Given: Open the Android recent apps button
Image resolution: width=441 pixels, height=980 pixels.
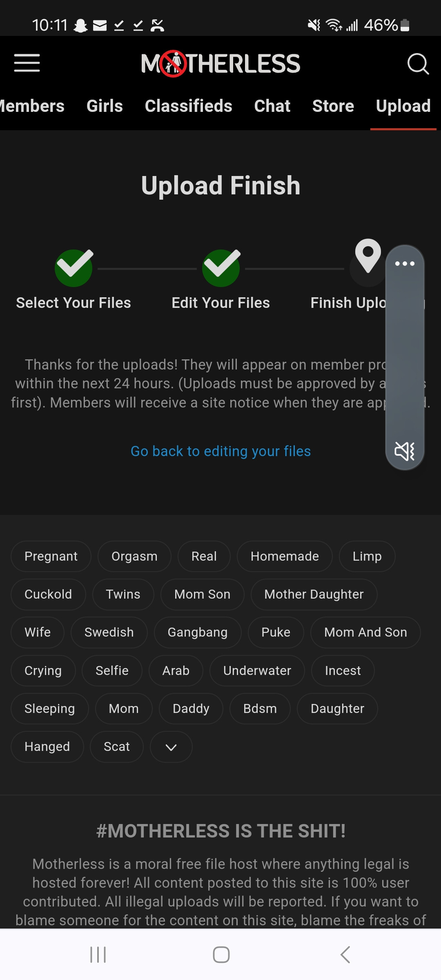Looking at the screenshot, I should point(98,955).
